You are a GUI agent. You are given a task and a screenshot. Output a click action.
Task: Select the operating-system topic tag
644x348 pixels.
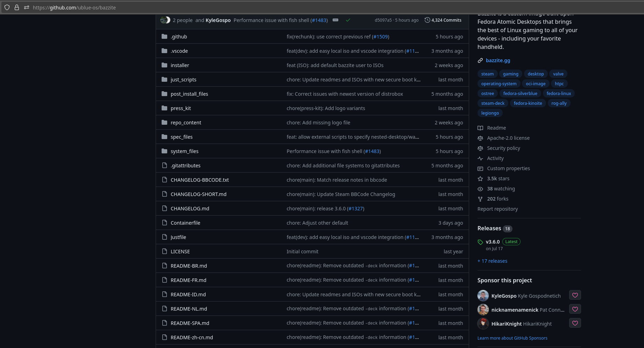[x=499, y=84]
